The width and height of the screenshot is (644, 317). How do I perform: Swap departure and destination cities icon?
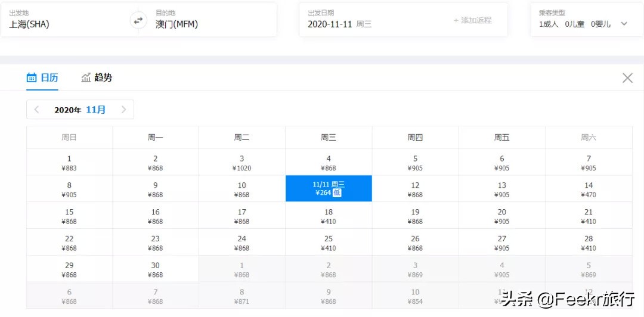click(138, 20)
